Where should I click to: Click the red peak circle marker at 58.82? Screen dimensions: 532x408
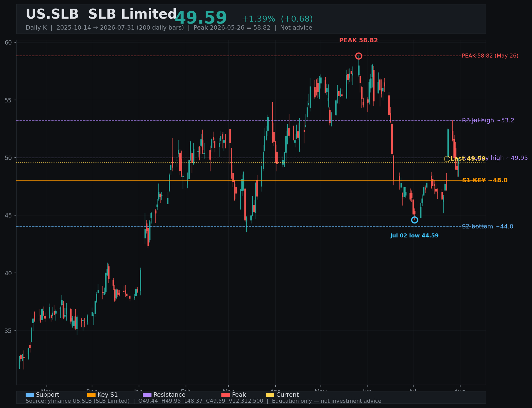[359, 56]
